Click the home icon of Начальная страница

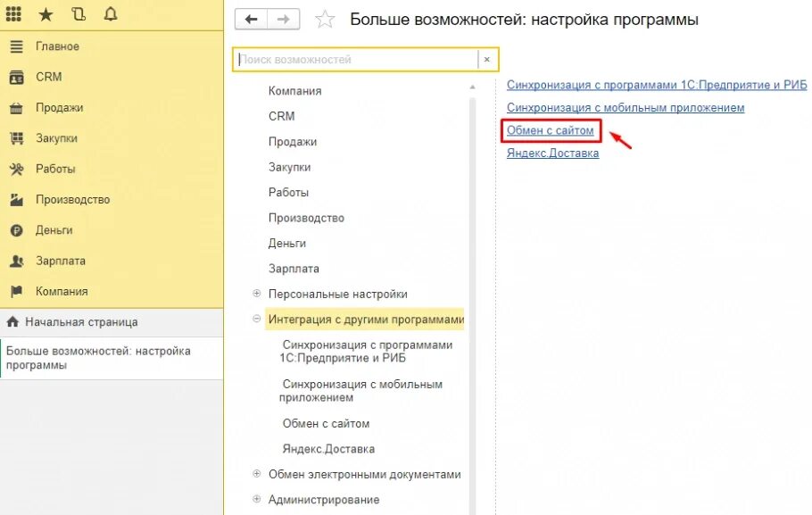click(x=13, y=321)
